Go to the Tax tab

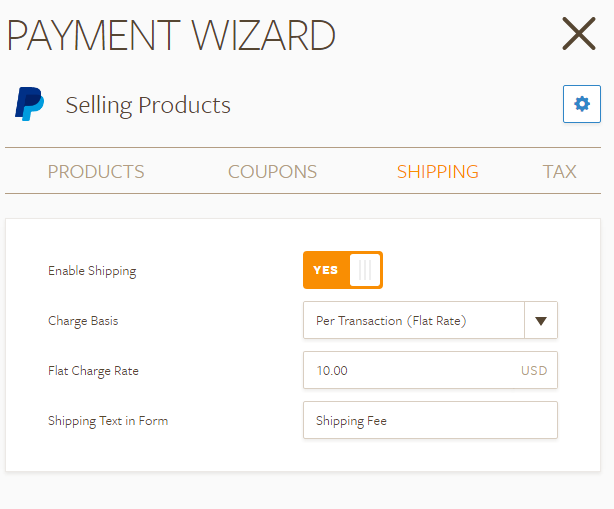(559, 171)
